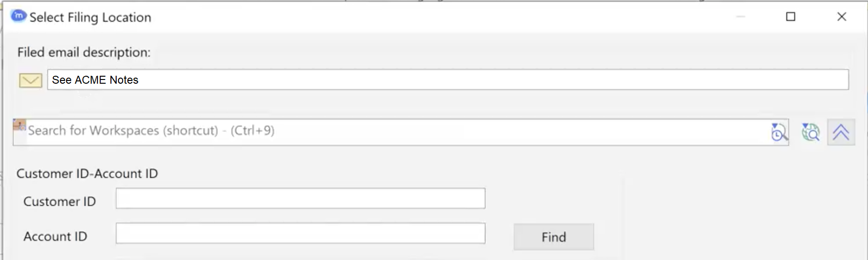Collapse the search panel with double chevron
The image size is (868, 260).
[841, 132]
